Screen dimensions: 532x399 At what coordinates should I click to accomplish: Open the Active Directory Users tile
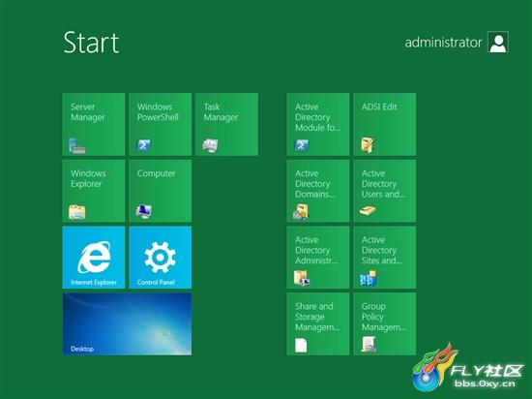coord(385,191)
